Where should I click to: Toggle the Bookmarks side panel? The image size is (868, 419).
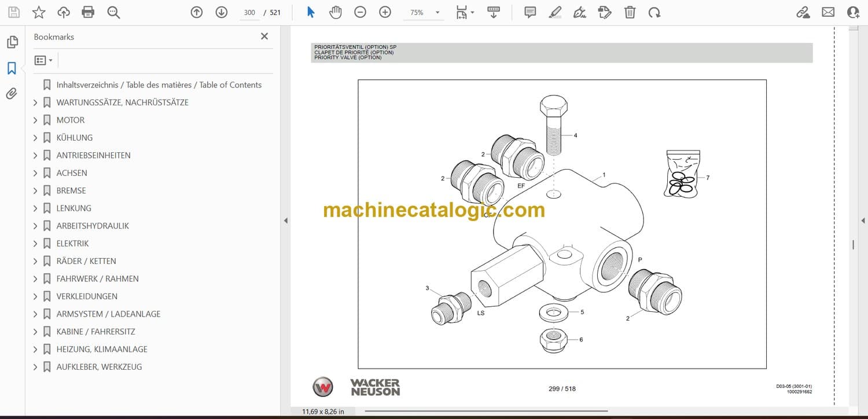[12, 68]
